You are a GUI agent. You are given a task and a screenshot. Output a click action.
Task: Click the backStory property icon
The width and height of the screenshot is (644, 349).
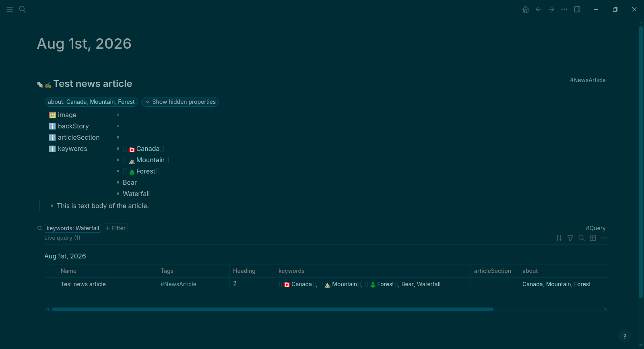52,126
